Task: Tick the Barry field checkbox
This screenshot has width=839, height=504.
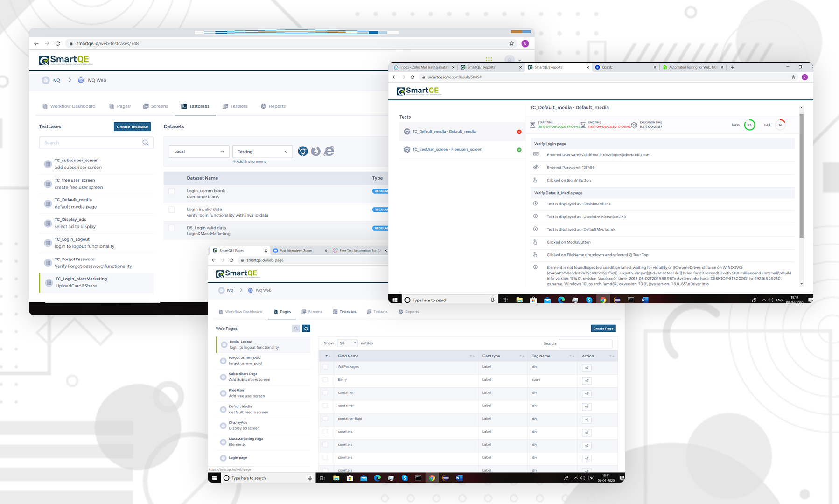Action: tap(325, 380)
